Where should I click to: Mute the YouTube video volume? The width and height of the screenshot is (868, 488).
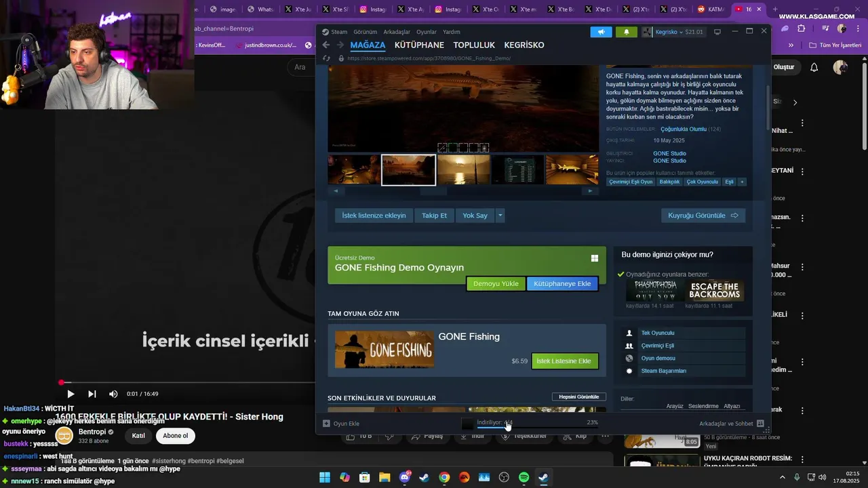pos(113,394)
